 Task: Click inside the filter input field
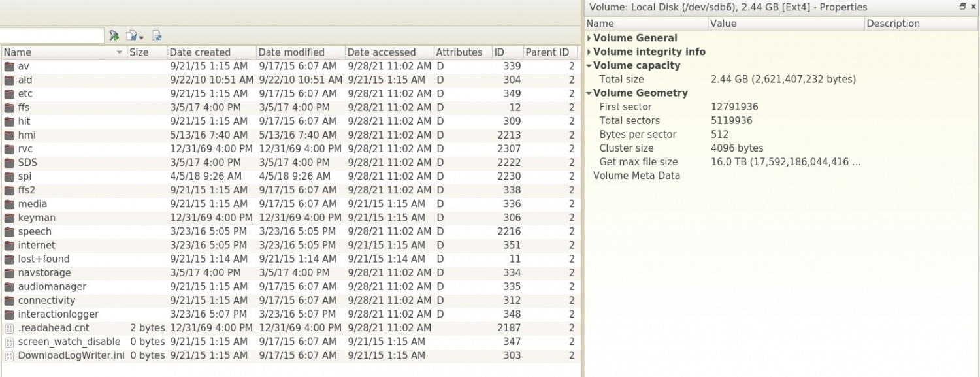coord(52,36)
